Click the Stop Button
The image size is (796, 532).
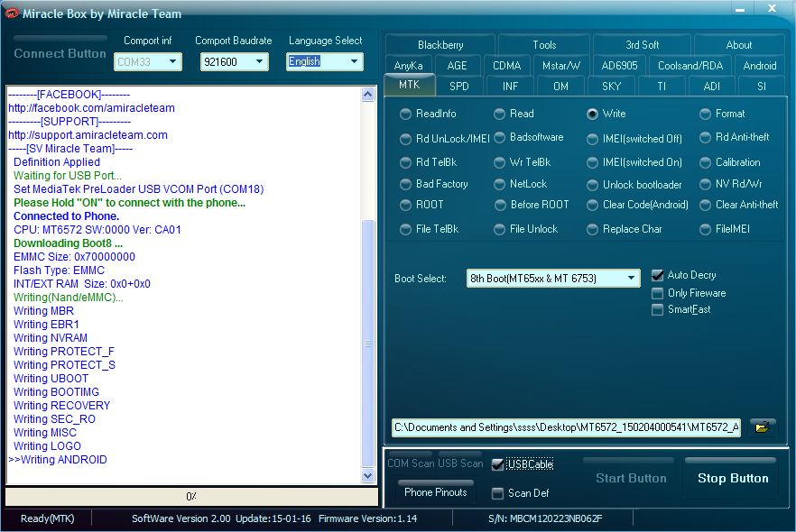click(x=733, y=478)
